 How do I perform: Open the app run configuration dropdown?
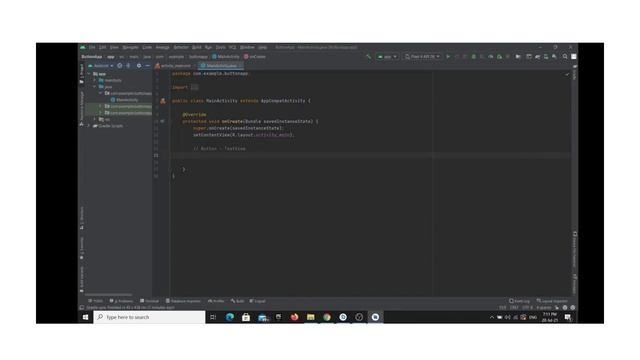coord(387,57)
